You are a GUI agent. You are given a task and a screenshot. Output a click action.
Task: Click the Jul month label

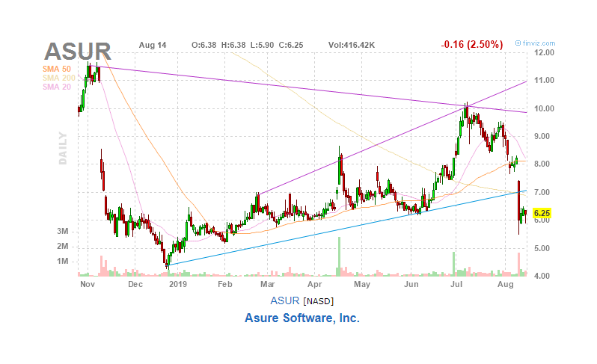[456, 284]
